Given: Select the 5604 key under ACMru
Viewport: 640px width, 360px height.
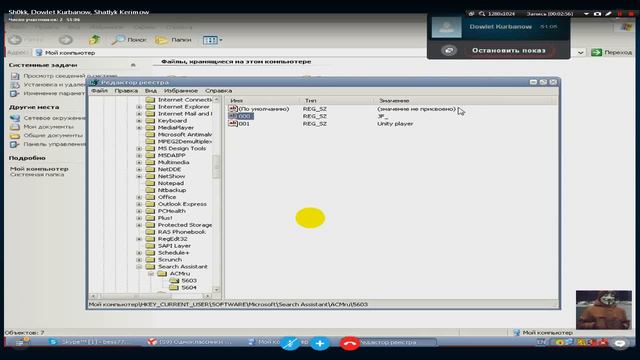Looking at the screenshot, I should click(183, 287).
